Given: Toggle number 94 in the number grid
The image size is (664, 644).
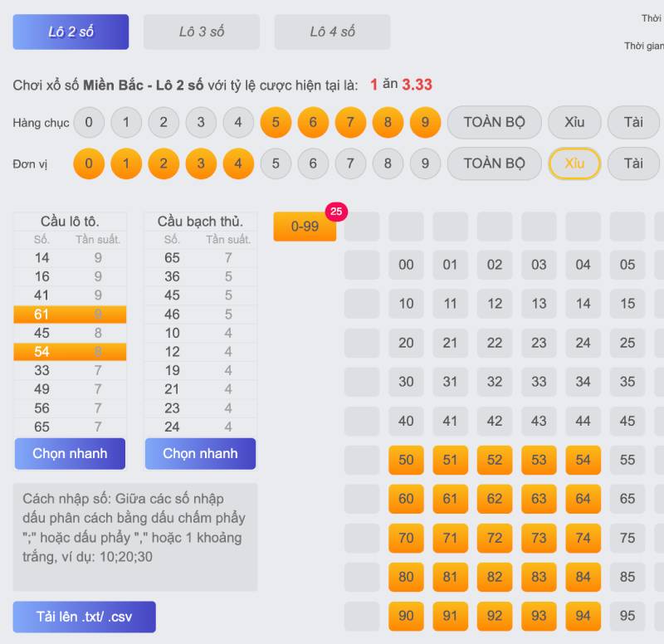Looking at the screenshot, I should (x=583, y=616).
